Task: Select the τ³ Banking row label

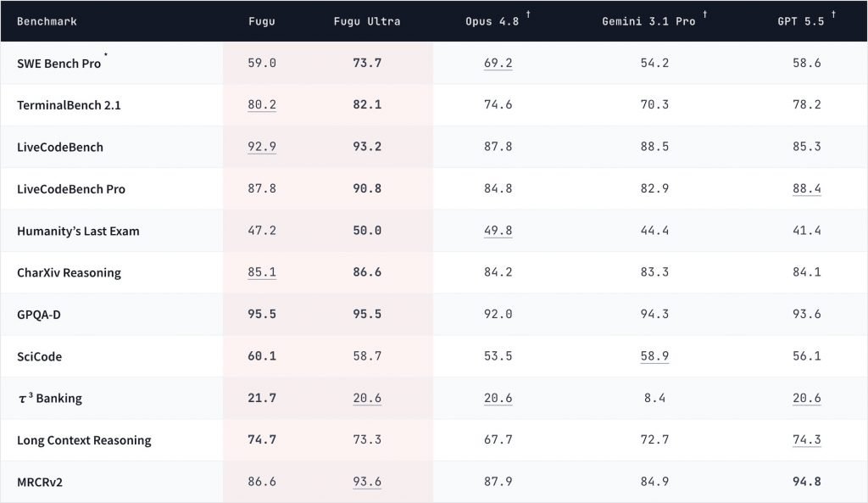Action: tap(50, 399)
